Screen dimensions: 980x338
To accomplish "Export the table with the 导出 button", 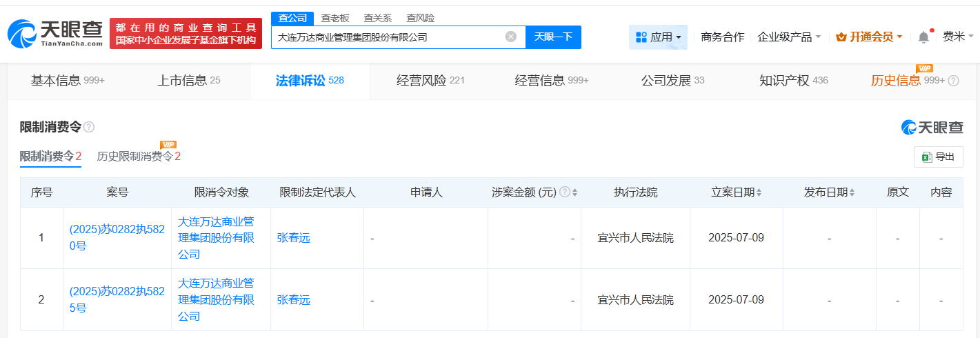I will pos(938,157).
